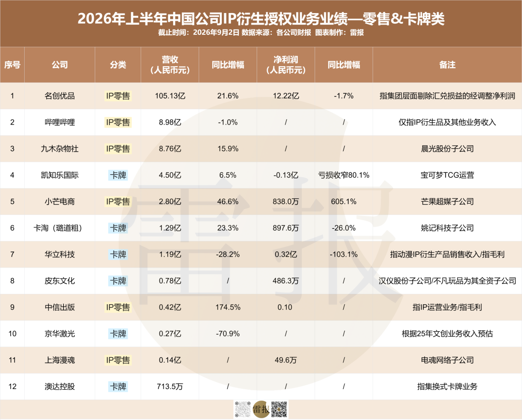Click the 净利润 column header

[x=286, y=65]
